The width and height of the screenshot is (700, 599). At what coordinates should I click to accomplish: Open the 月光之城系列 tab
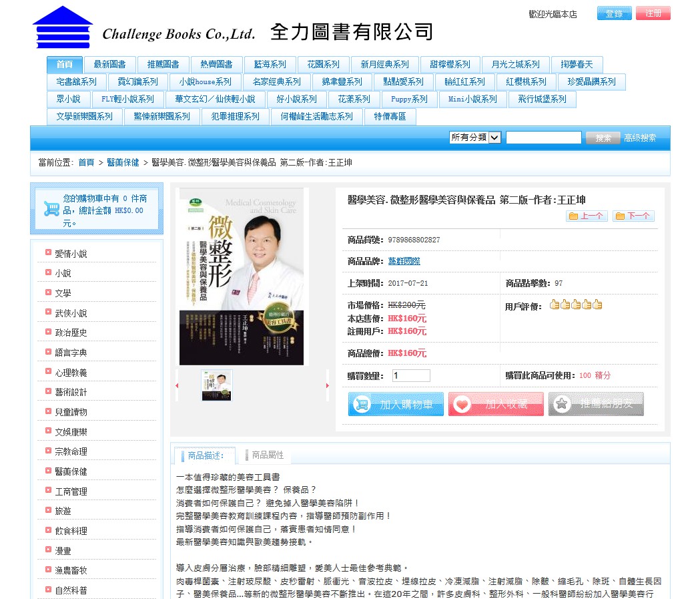pos(516,65)
